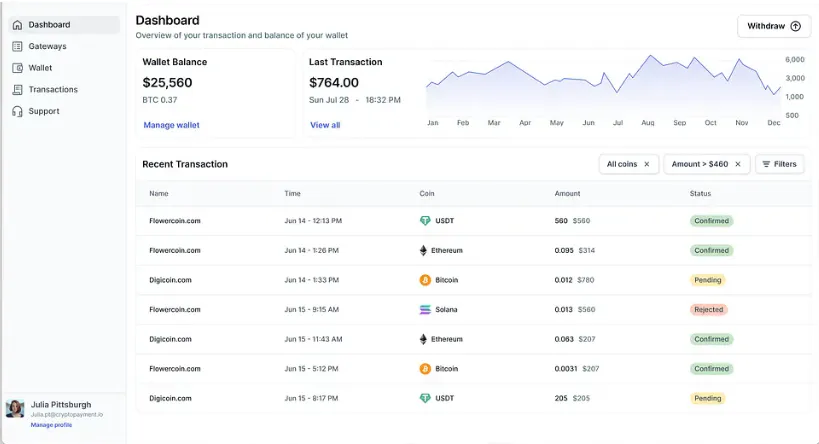This screenshot has height=444, width=819.
Task: Open the Dashboard menu item
Action: (64, 25)
